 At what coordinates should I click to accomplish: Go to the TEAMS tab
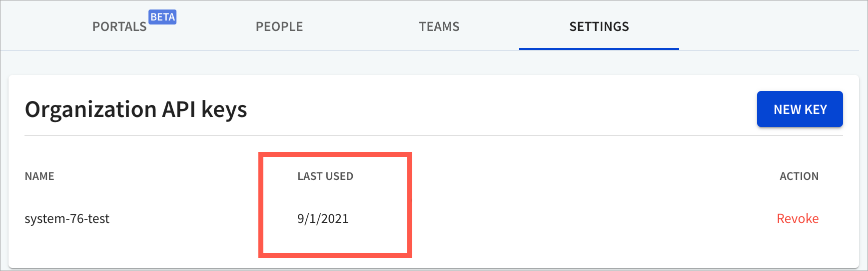click(x=439, y=26)
